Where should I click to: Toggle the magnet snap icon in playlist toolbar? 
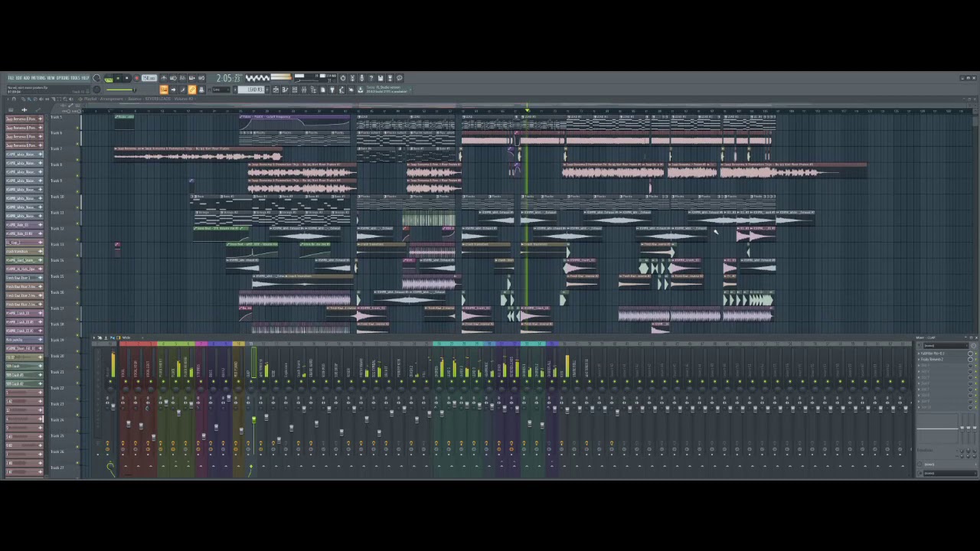click(14, 99)
